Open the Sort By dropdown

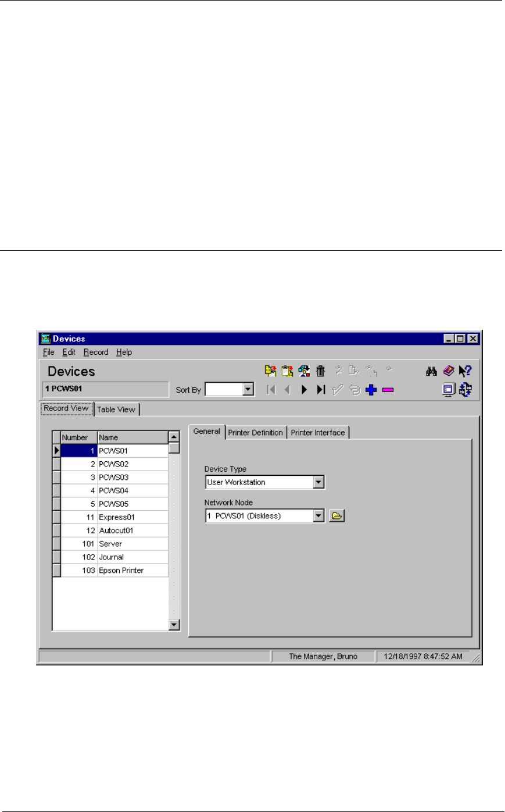[x=248, y=389]
